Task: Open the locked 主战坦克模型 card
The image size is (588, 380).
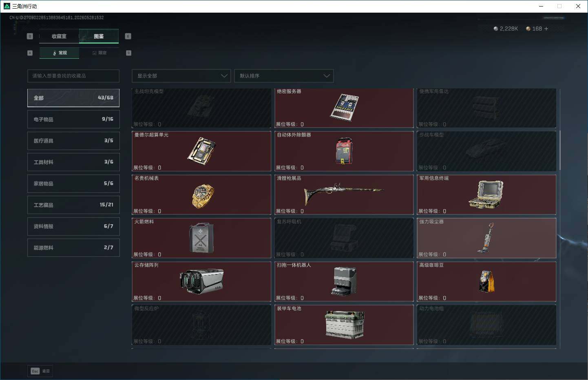Action: (x=201, y=108)
